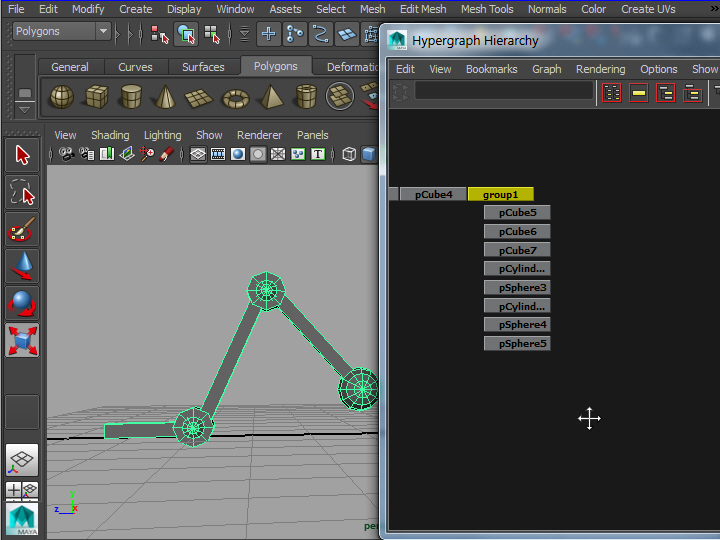Open viewport Renderer menu
The image size is (720, 540).
(x=259, y=135)
